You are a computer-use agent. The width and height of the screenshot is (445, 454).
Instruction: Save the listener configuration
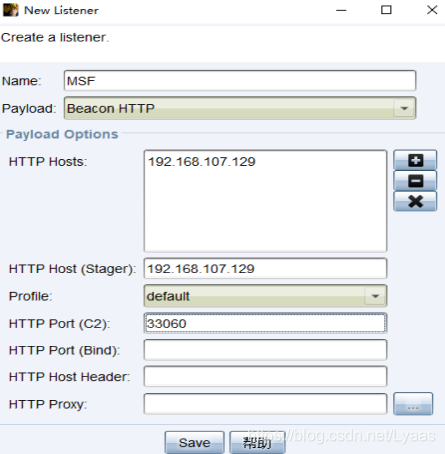[x=194, y=443]
